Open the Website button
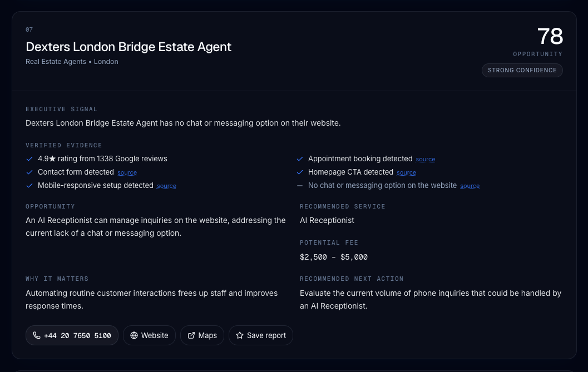Viewport: 588px width, 372px height. 149,335
